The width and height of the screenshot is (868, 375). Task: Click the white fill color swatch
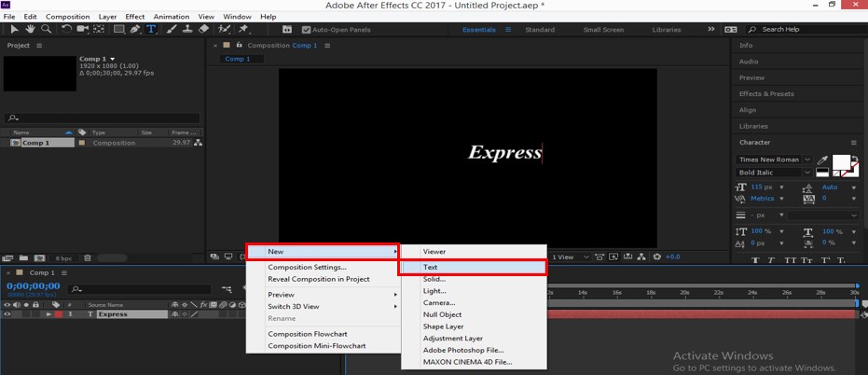tap(841, 161)
